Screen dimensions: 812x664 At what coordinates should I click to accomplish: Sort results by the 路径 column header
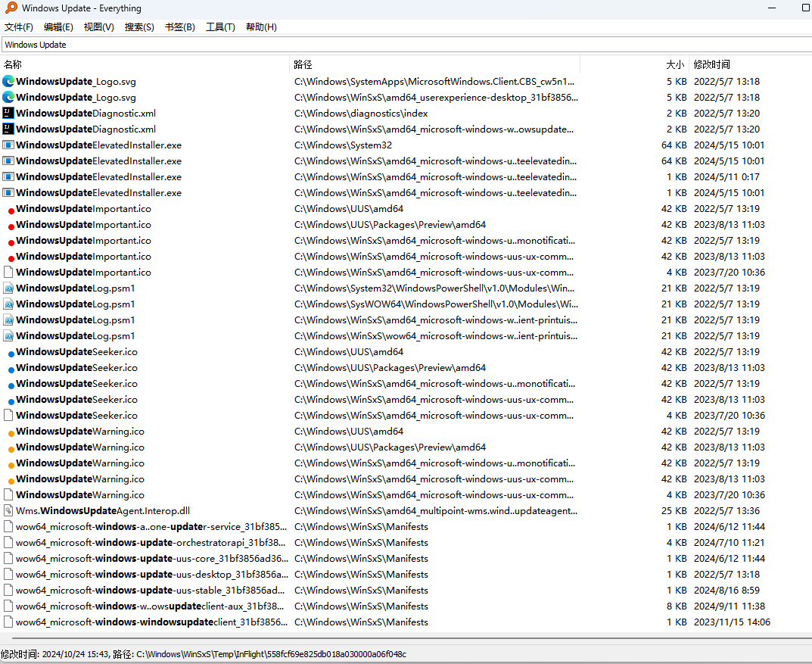pyautogui.click(x=434, y=64)
